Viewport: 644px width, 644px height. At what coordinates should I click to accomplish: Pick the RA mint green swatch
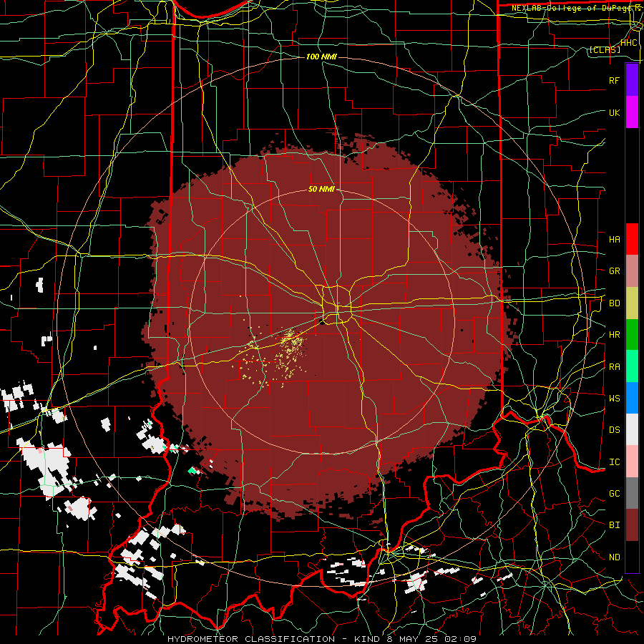pos(632,366)
